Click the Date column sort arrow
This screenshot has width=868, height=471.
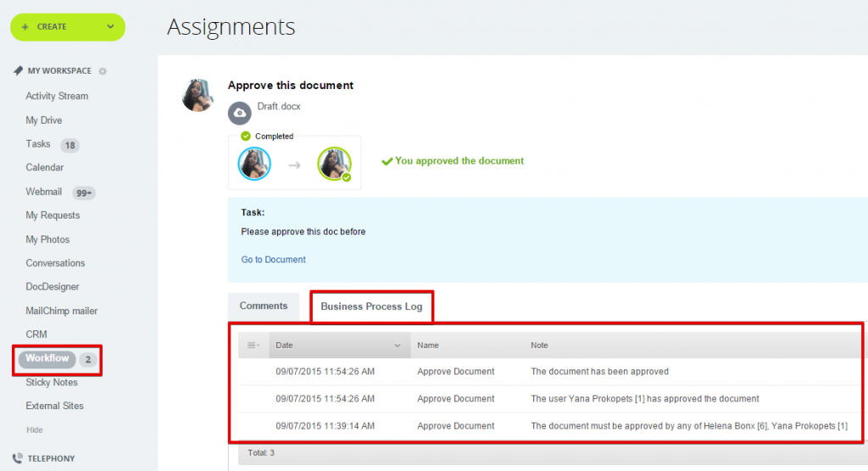[x=397, y=346]
